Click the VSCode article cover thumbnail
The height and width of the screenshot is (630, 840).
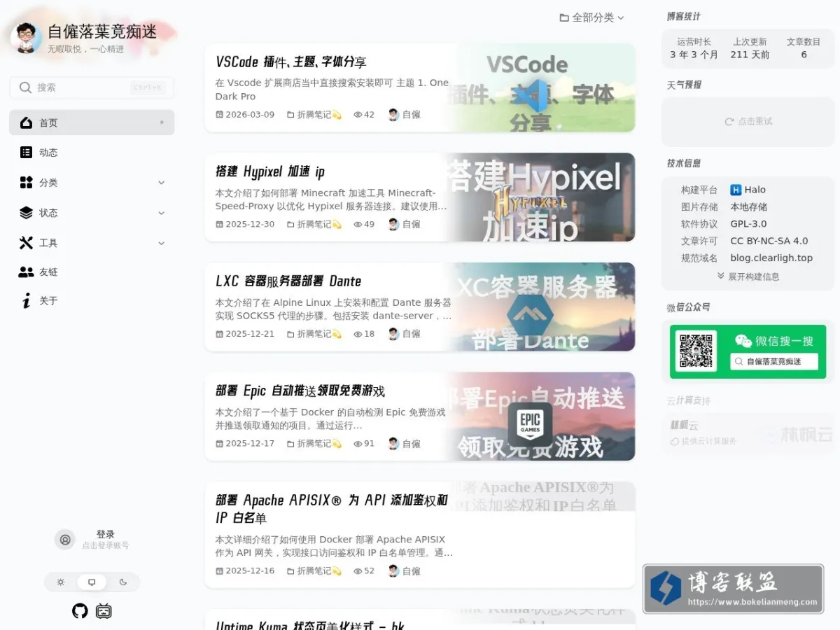[x=540, y=87]
